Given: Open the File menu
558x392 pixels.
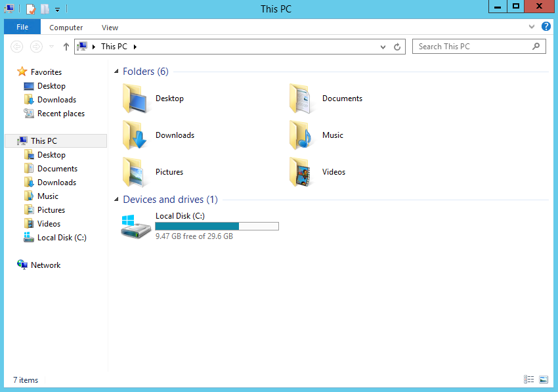Looking at the screenshot, I should coord(22,27).
